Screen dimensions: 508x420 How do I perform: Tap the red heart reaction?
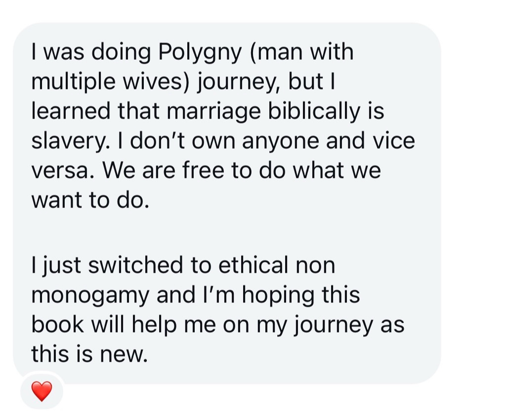(42, 391)
